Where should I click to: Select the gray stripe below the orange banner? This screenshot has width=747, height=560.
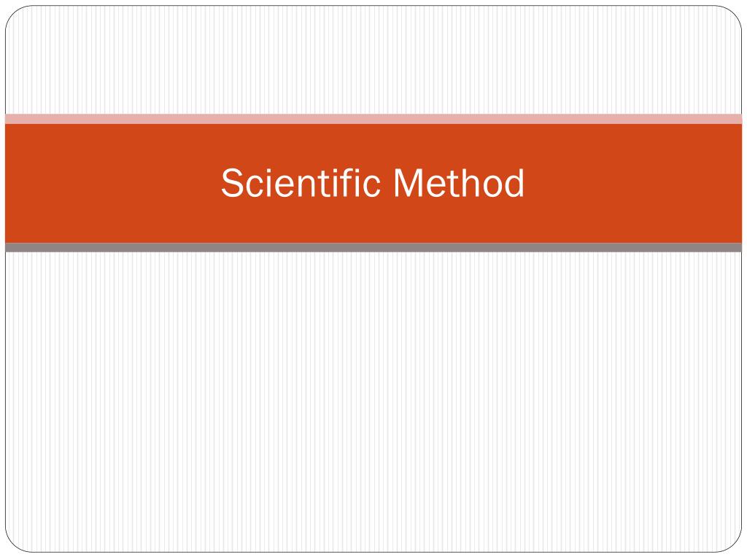(x=373, y=248)
